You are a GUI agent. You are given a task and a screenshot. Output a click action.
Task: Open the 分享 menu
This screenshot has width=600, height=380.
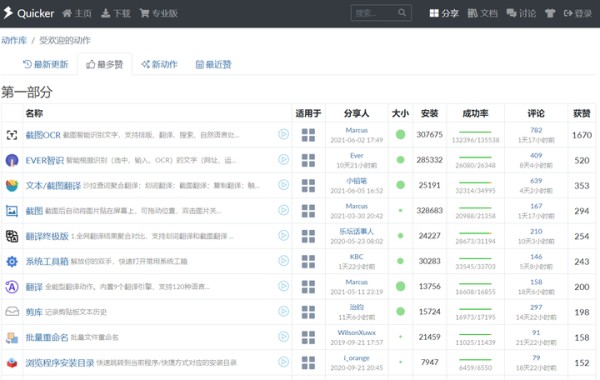pos(444,13)
